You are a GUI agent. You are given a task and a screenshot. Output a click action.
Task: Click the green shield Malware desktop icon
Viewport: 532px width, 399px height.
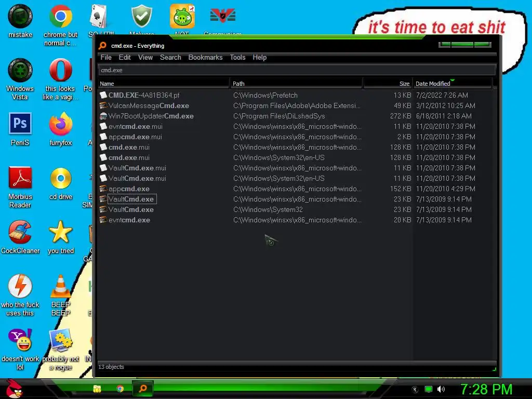click(x=141, y=17)
